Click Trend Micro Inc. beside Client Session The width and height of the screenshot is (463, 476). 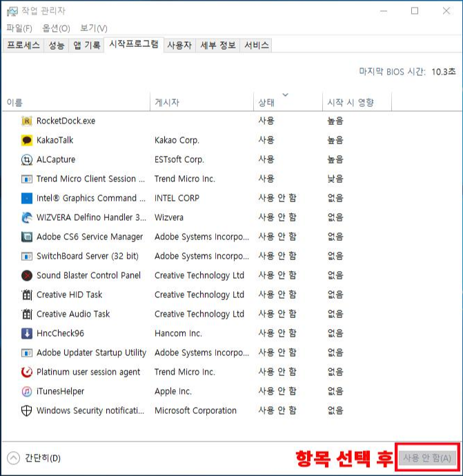(185, 179)
